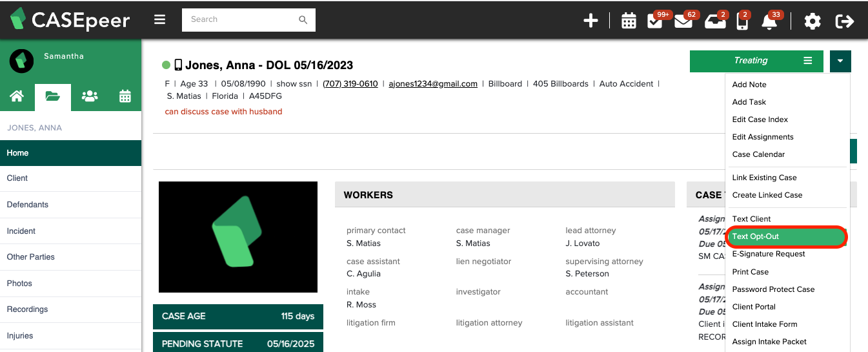Click JONES, ANNA sidebar heading
The width and height of the screenshot is (868, 352).
[35, 128]
